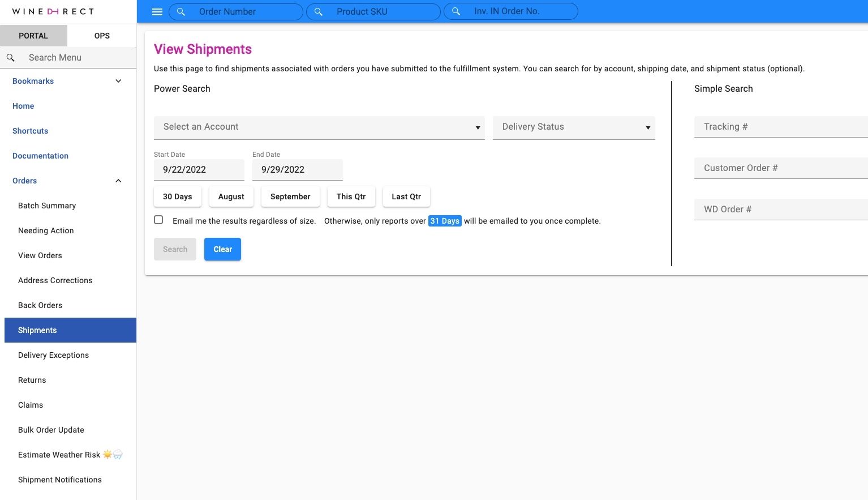The image size is (868, 500).
Task: Open Back Orders
Action: pos(40,305)
